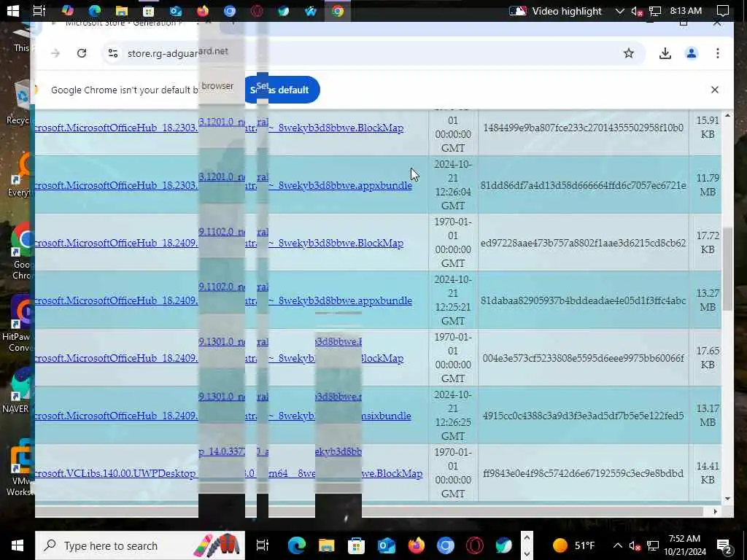747x560 pixels.
Task: Download VCLibs.140.00.UWPDesktop BlockMap link
Action: 228,473
